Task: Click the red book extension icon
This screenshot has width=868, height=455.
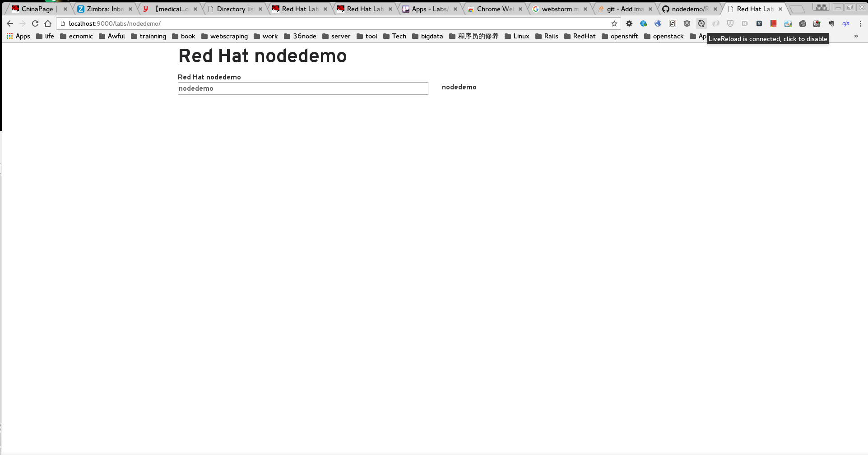Action: (774, 23)
